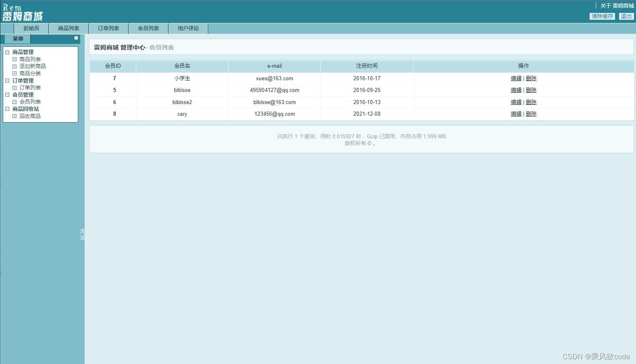This screenshot has width=636, height=364.
Task: Click email xues@163.com
Action: 274,79
